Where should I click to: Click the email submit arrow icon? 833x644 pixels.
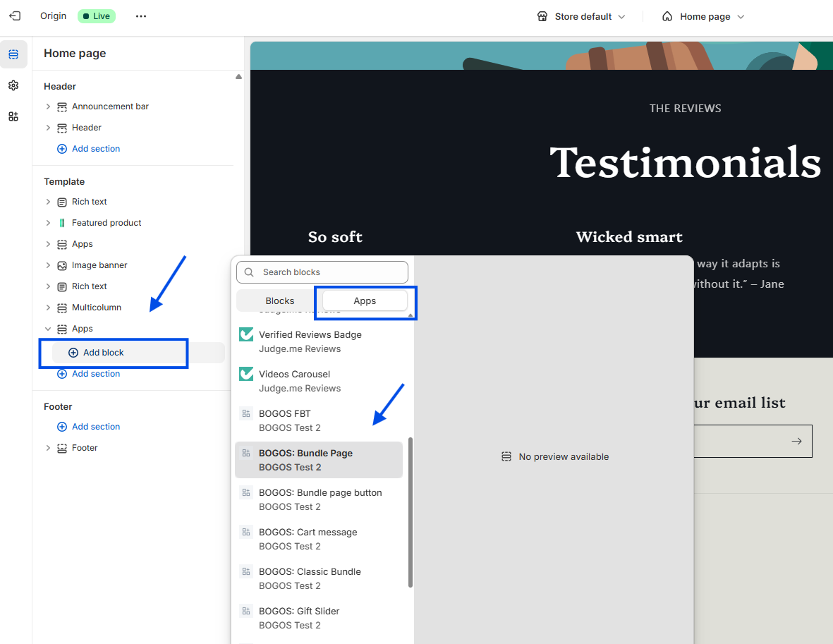796,441
